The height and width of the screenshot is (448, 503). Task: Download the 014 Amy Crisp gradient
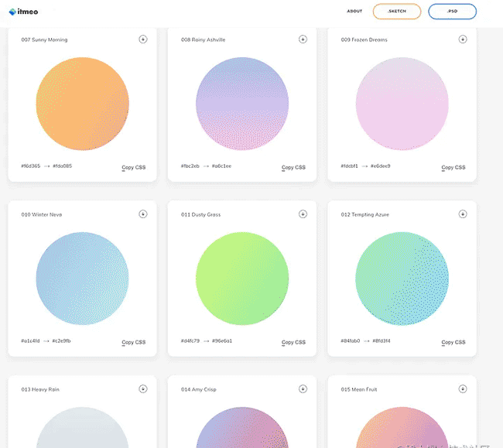(x=303, y=388)
